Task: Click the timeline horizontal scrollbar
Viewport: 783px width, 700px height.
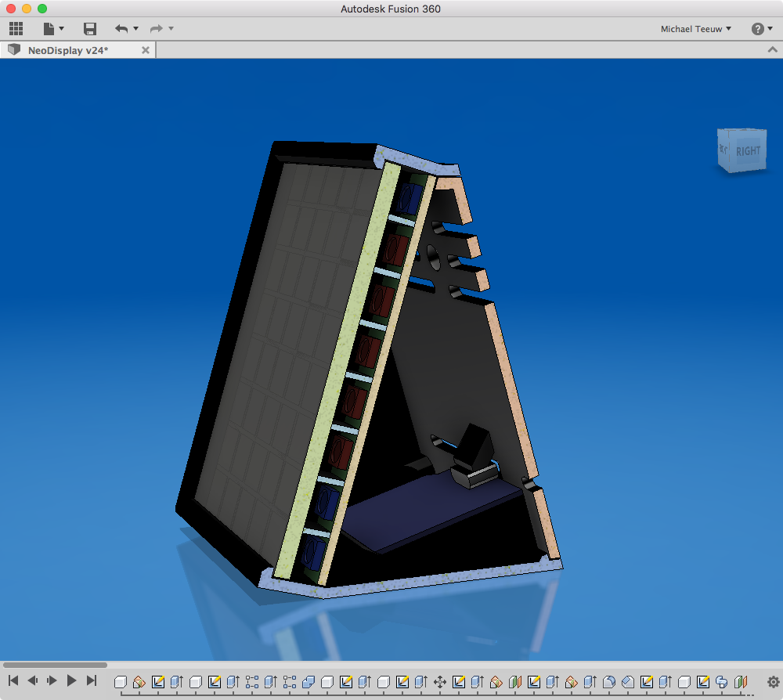Action: point(55,666)
